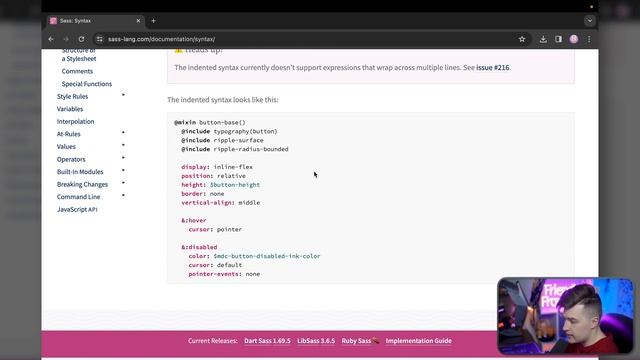The image size is (640, 360).
Task: Click the '&:hover' selector in code
Action: pyautogui.click(x=193, y=220)
